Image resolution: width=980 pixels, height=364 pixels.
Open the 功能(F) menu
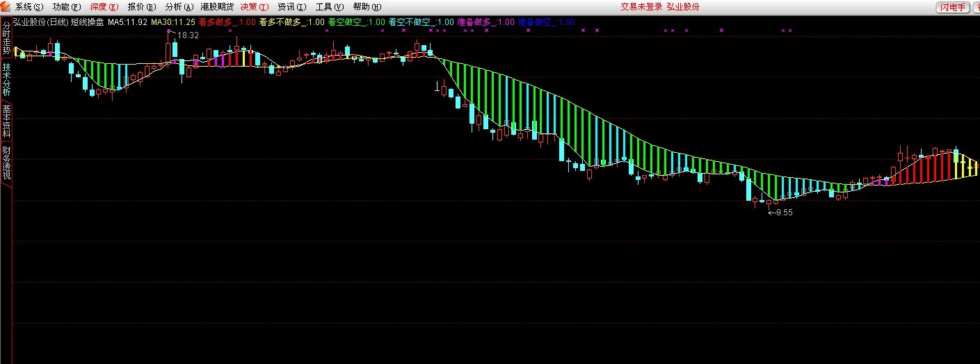coord(67,7)
